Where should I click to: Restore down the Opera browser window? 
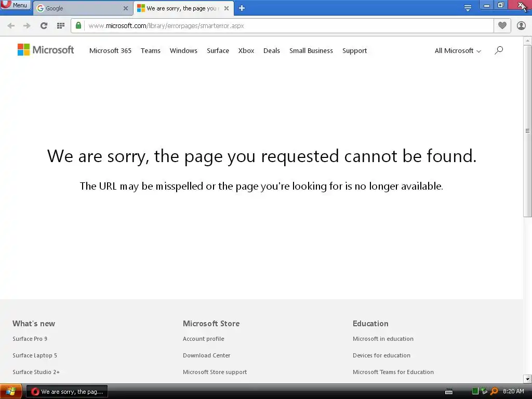500,5
